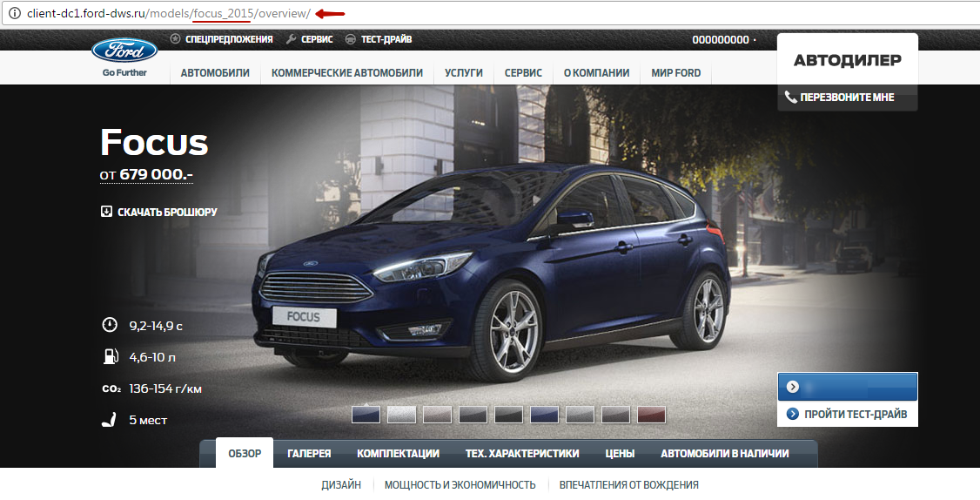This screenshot has width=980, height=500.
Task: Select eighth brown-grey color swatch
Action: click(615, 415)
